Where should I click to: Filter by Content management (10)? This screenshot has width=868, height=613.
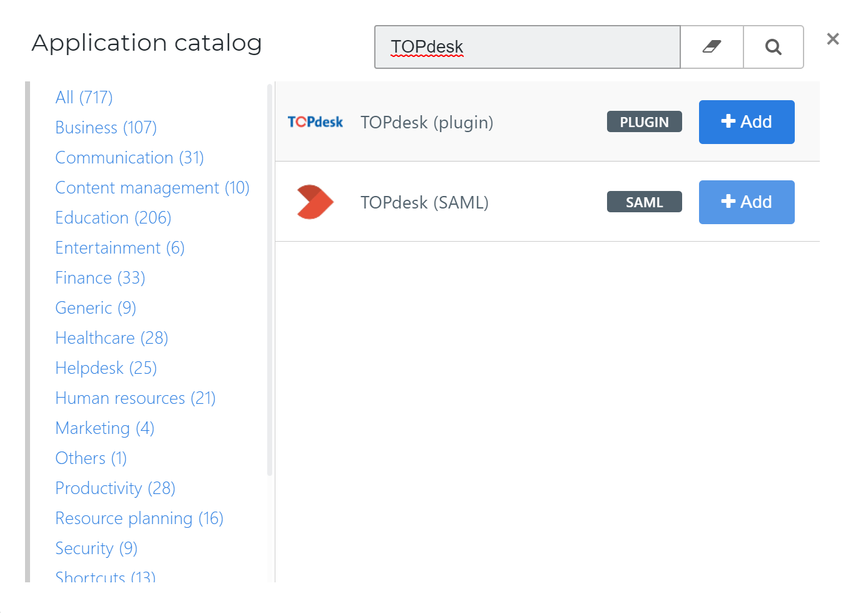click(x=152, y=188)
